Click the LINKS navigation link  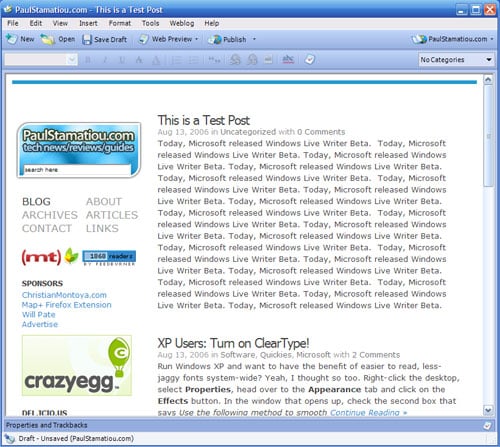coord(102,228)
